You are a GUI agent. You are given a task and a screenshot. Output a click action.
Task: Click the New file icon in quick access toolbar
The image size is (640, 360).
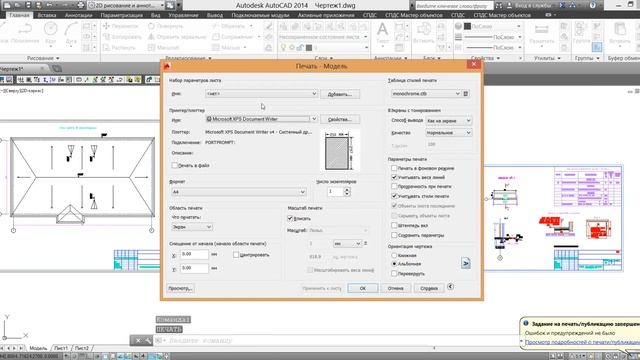7,5
